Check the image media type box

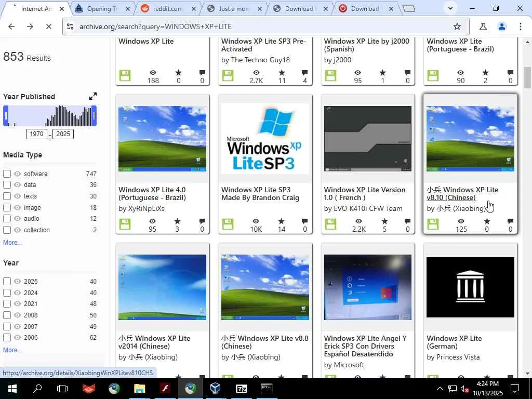tap(7, 207)
